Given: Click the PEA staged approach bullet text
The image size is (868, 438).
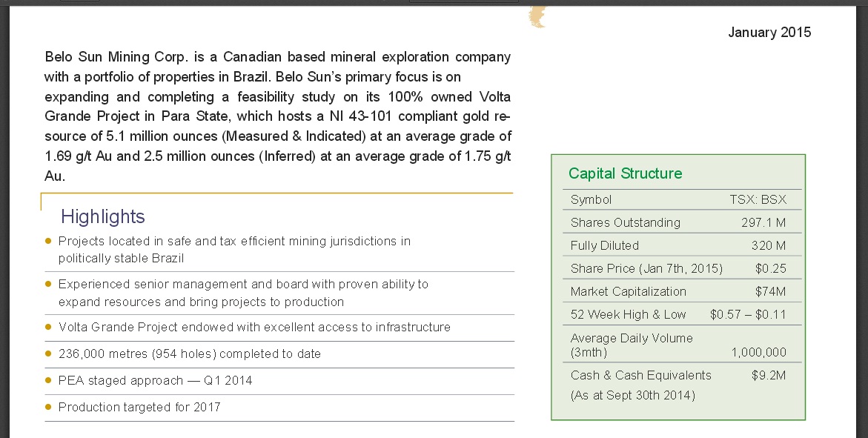Looking at the screenshot, I should point(155,381).
